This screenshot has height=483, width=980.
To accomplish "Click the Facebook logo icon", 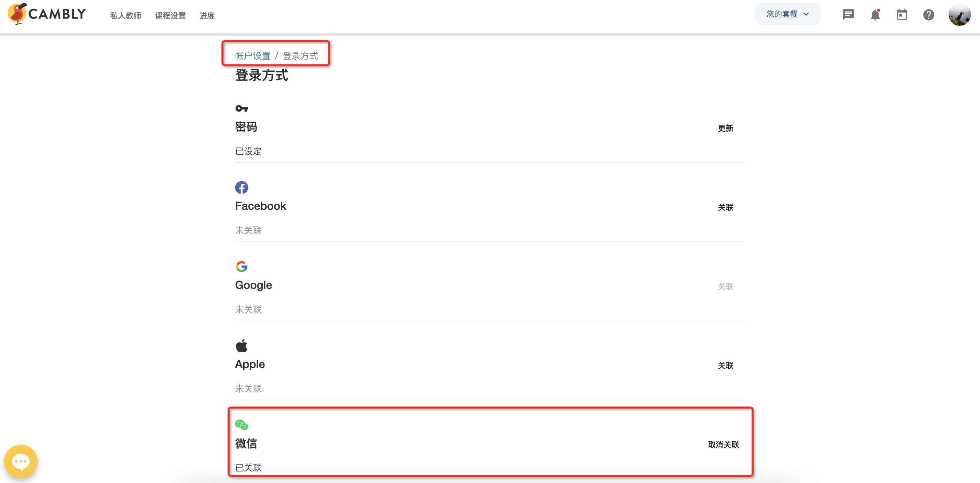I will tap(242, 187).
